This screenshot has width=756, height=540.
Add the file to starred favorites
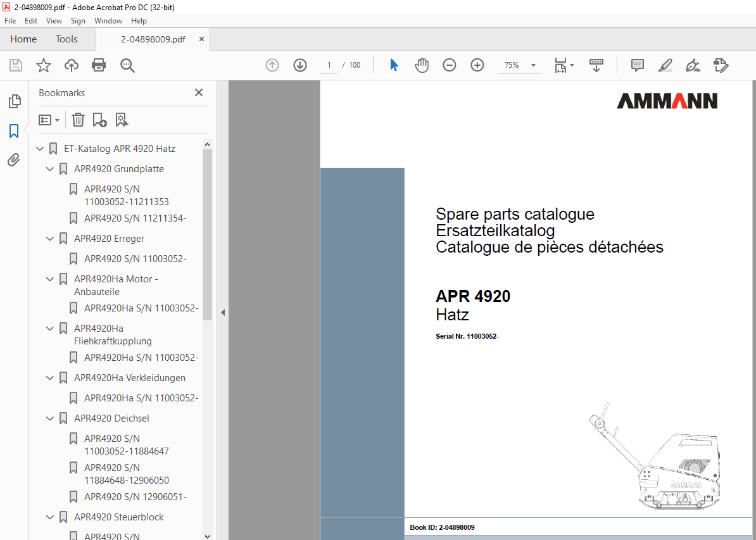click(44, 65)
